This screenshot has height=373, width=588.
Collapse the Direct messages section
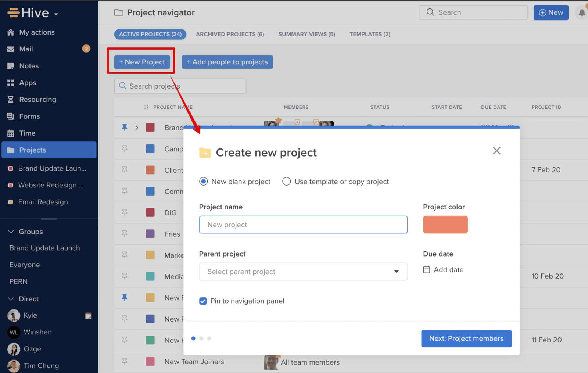(10, 299)
